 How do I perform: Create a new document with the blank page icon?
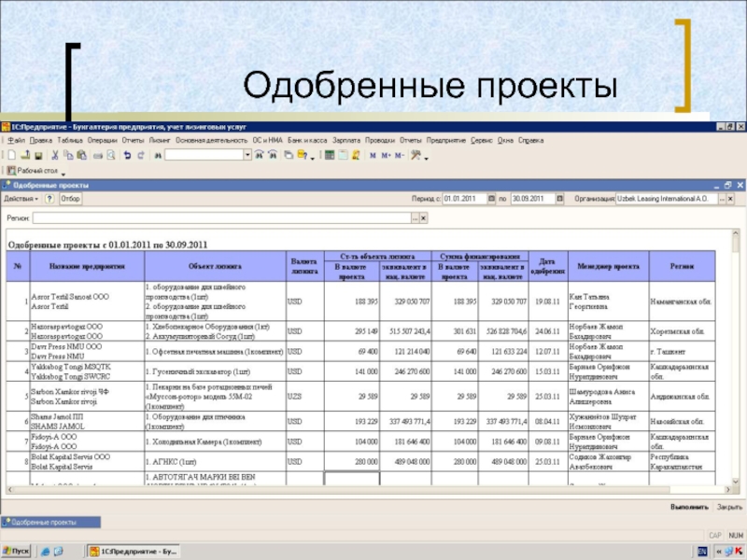12,155
